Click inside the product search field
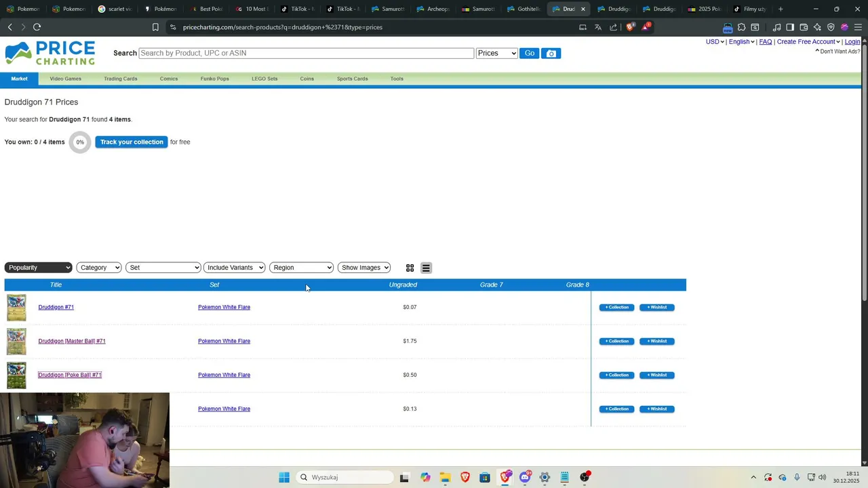868x488 pixels. click(307, 54)
